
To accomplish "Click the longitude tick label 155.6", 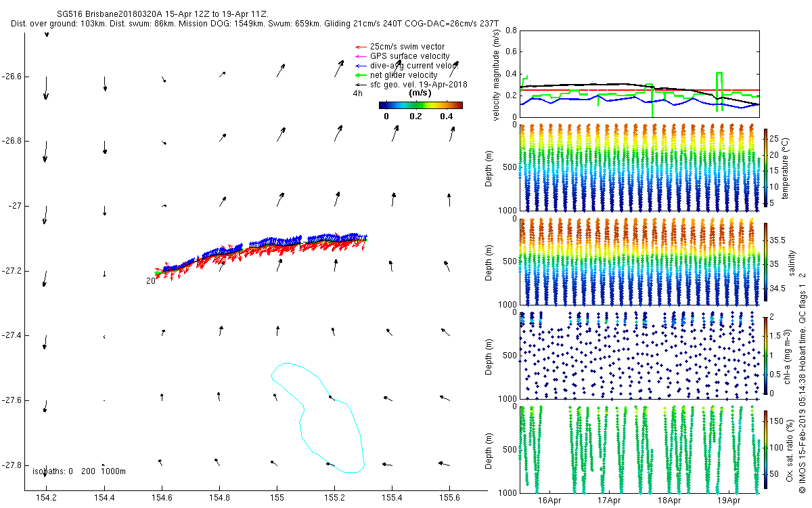I will (x=449, y=498).
